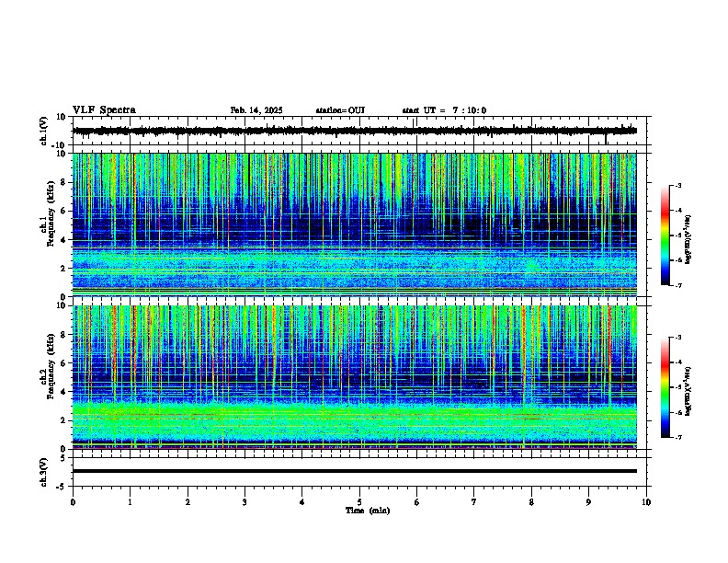Screen dimensions: 728x563
Task: Click the ch.1 spectrogram color scale bar
Action: click(x=665, y=236)
